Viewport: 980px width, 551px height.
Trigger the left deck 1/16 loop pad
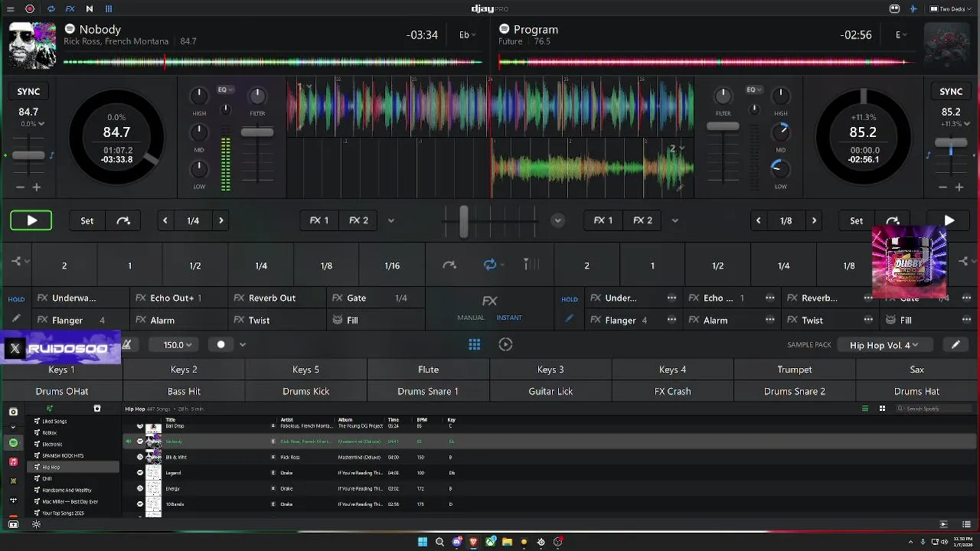tap(392, 266)
